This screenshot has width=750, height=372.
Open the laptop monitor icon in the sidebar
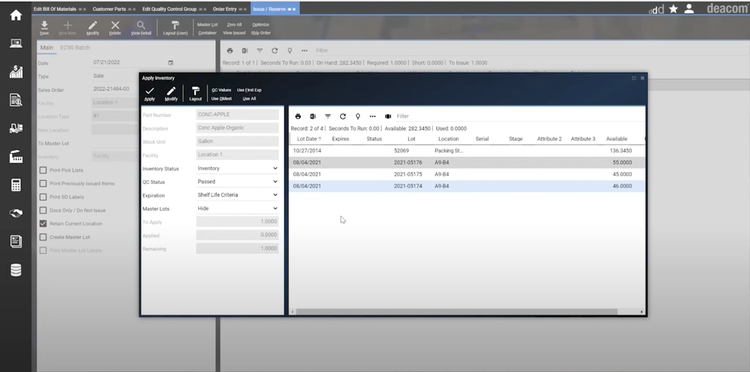[x=16, y=44]
